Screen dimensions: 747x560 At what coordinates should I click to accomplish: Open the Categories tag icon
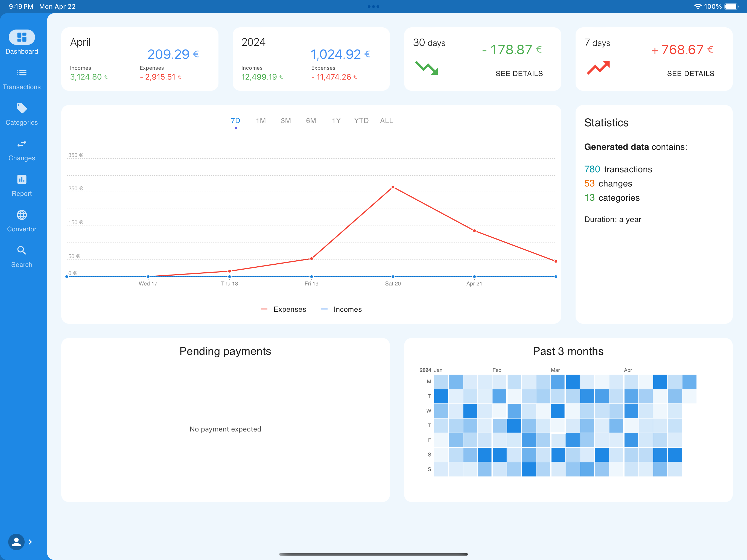point(22,108)
